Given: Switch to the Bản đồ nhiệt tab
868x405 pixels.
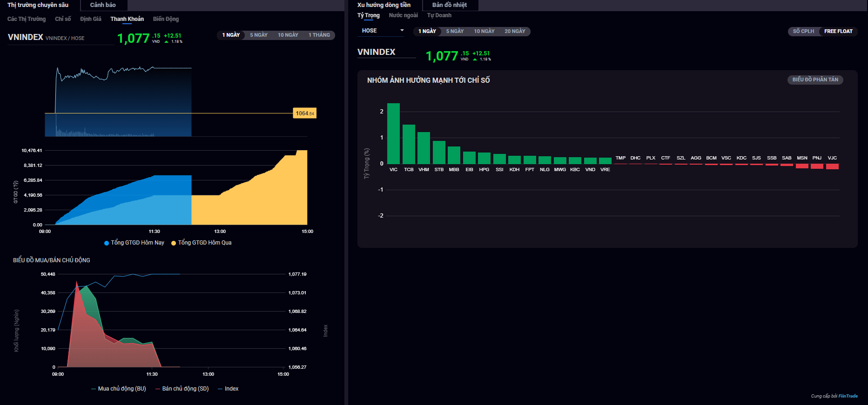Looking at the screenshot, I should 449,5.
